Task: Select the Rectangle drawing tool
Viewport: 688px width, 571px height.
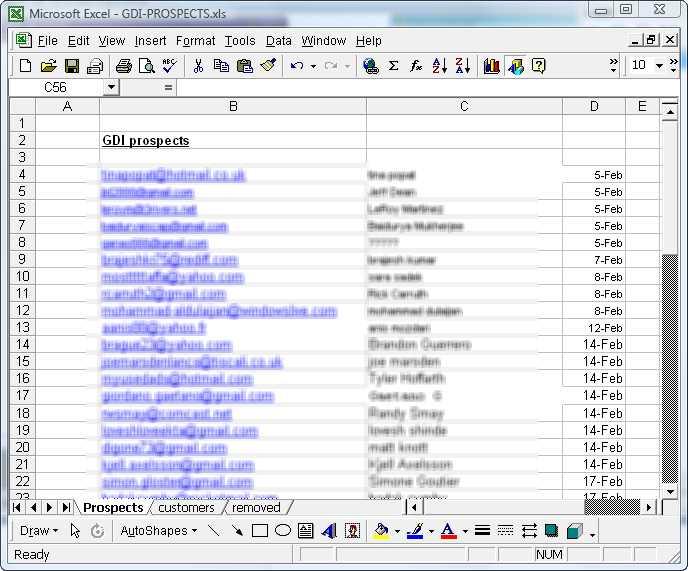Action: click(260, 531)
